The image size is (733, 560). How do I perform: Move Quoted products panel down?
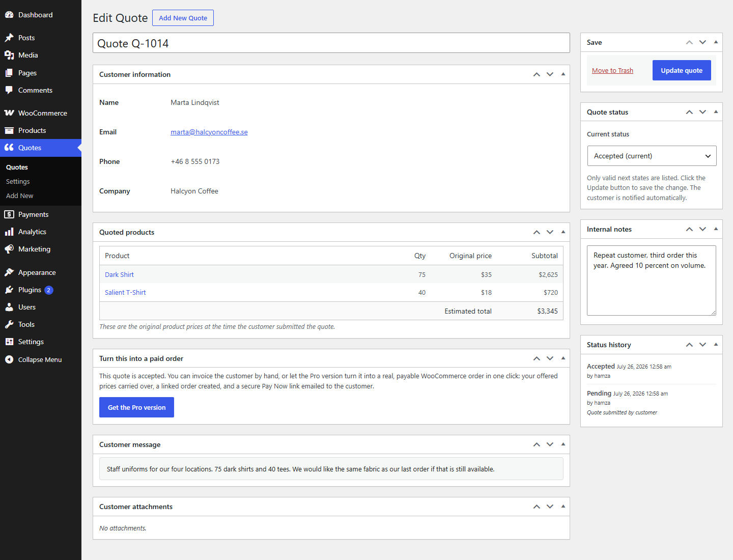point(550,232)
